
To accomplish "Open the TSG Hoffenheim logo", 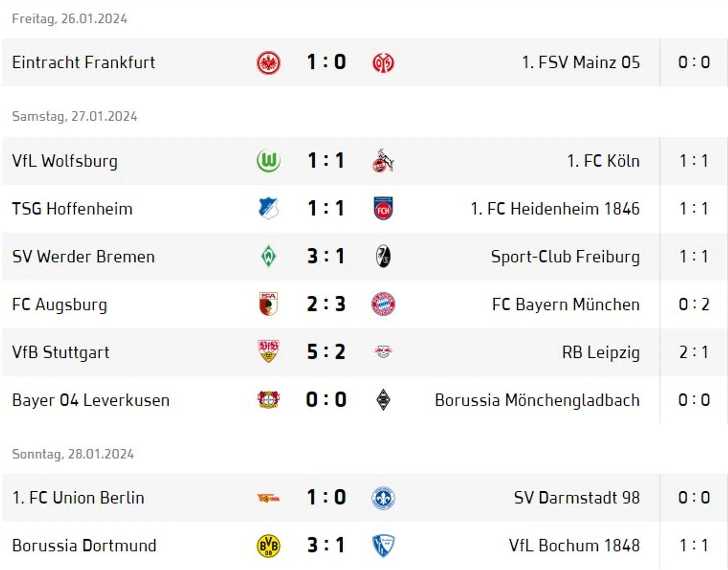I will [x=268, y=208].
